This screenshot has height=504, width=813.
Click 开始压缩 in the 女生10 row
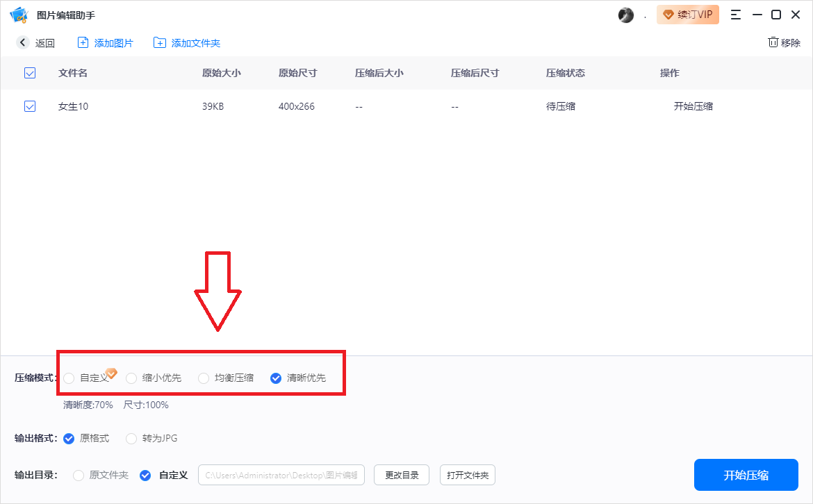click(693, 106)
